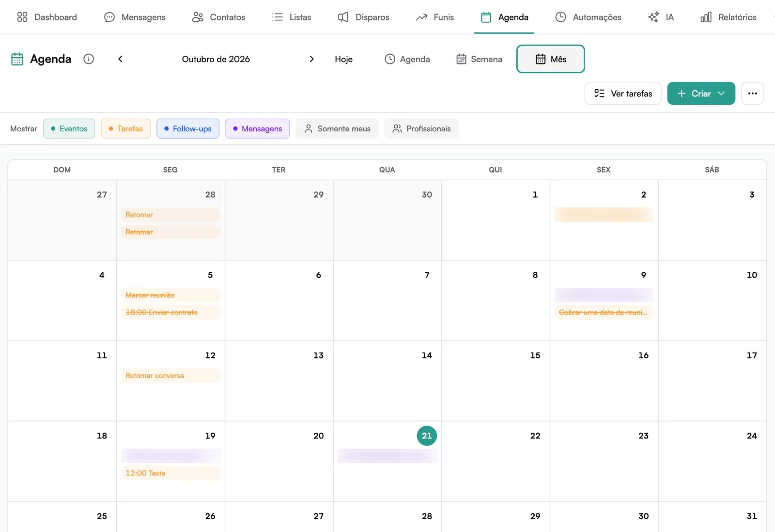Image resolution: width=775 pixels, height=532 pixels.
Task: Open the Criar dropdown button
Action: pyautogui.click(x=701, y=94)
